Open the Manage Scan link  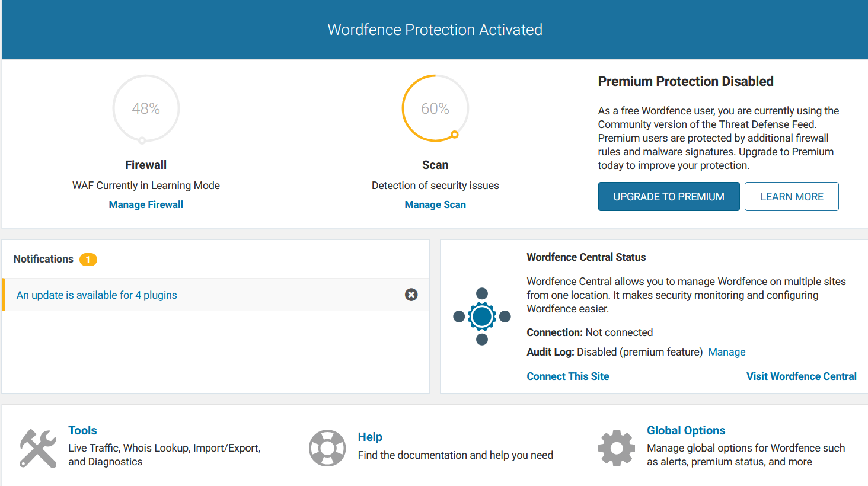(435, 204)
